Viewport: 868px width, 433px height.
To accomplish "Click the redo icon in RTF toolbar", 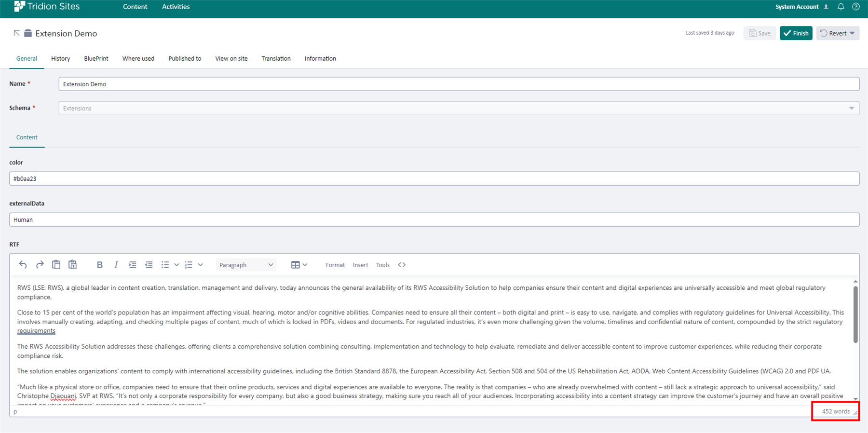I will click(40, 265).
